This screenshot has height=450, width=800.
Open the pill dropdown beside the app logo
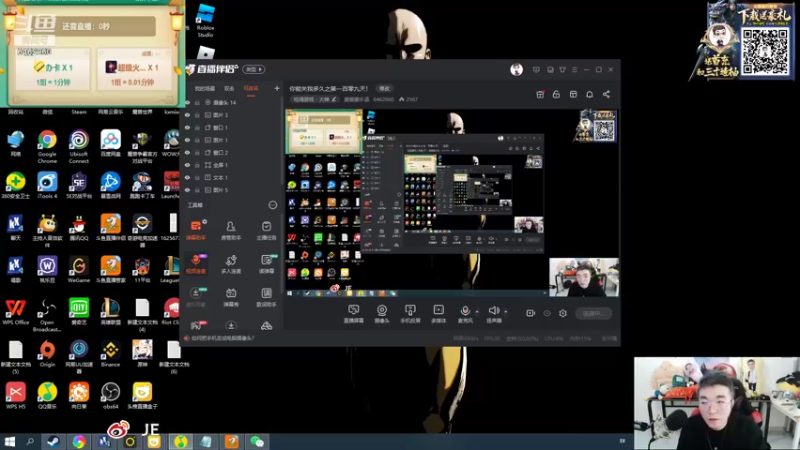coord(254,69)
